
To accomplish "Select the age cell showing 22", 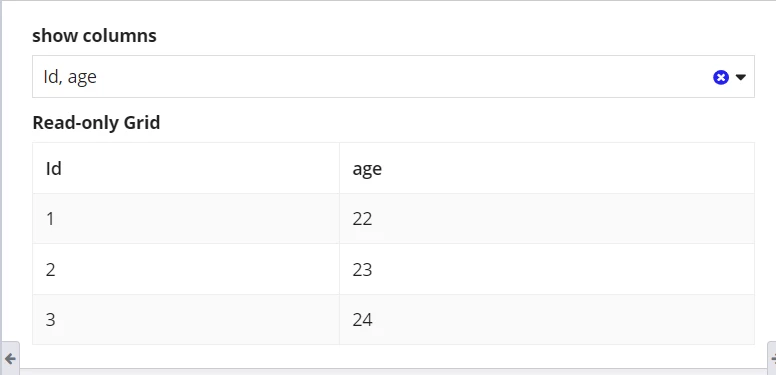I will (547, 219).
